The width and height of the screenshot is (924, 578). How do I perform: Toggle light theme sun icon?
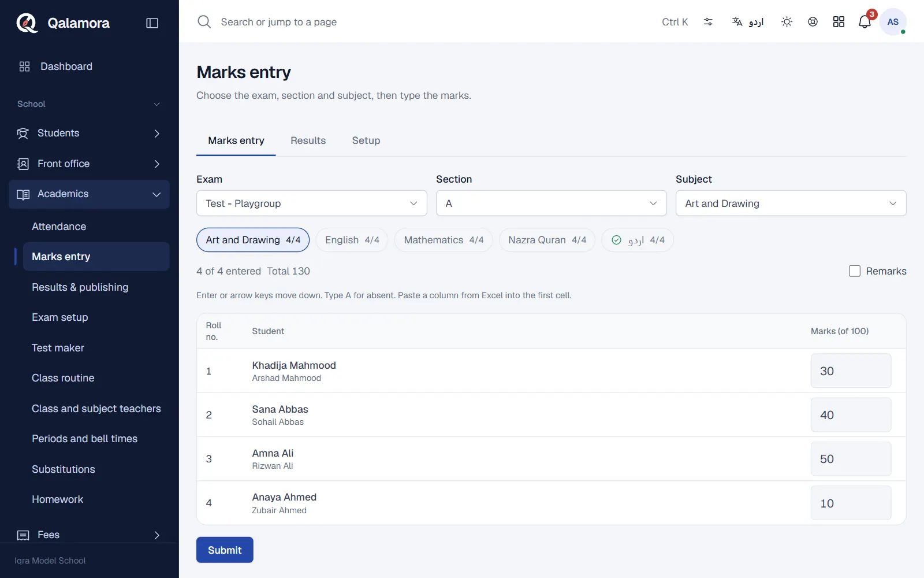point(787,22)
